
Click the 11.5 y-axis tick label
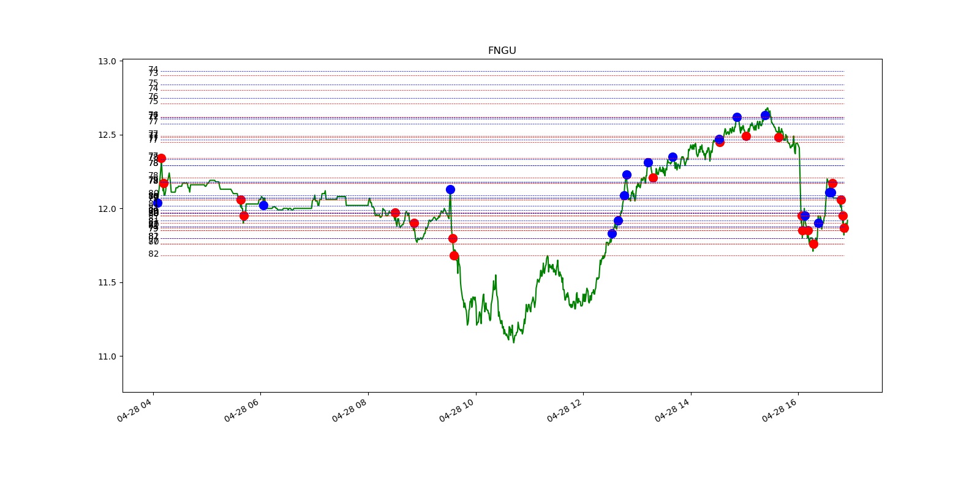tap(107, 282)
